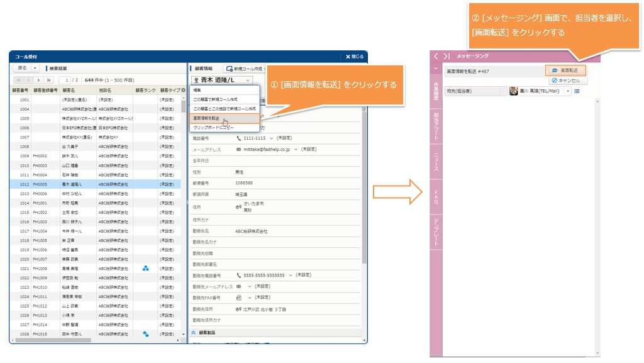Select 画面情報を転送 from the menu
The width and height of the screenshot is (644, 363).
(x=207, y=118)
